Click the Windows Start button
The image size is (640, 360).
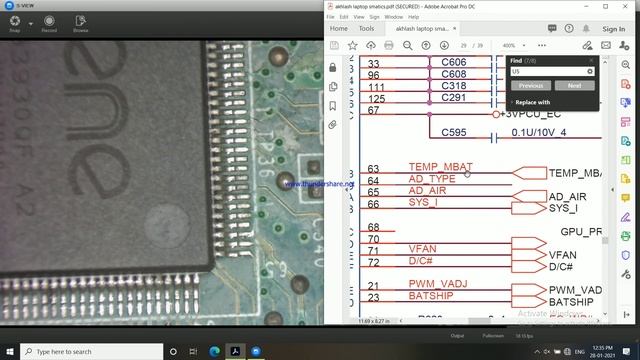click(10, 351)
